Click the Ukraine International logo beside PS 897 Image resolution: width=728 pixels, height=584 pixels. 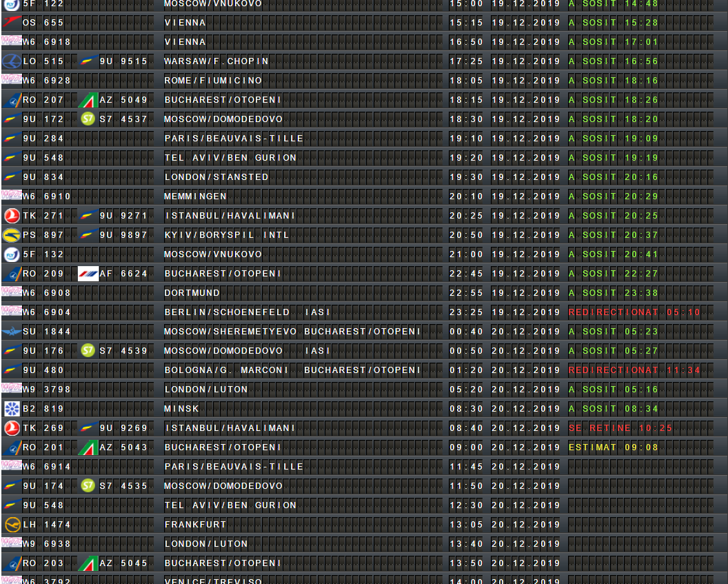(x=11, y=235)
